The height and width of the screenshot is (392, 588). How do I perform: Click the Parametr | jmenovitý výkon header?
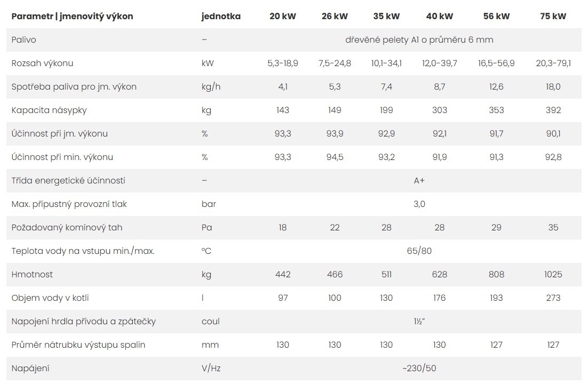click(73, 17)
